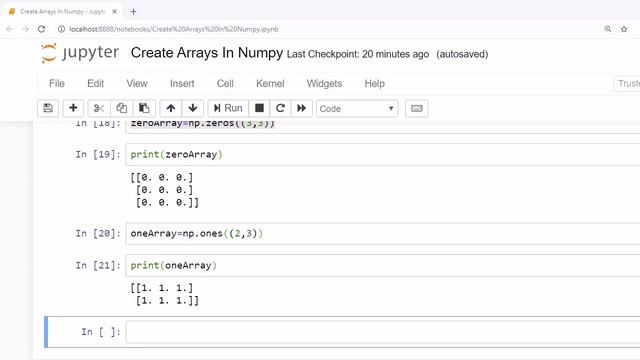Interrupt the kernel with the stop icon
Screen dimensions: 640x360
(259, 108)
